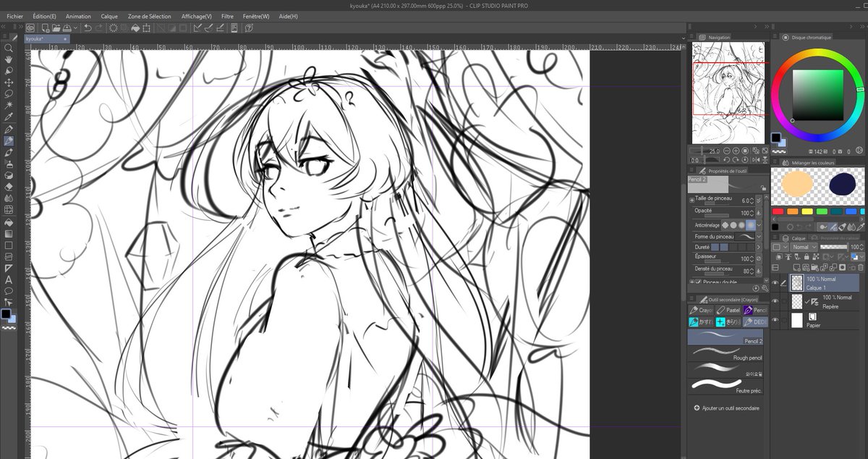Viewport: 868px width, 459px height.
Task: Click the Help question mark icon in command bar
Action: coord(248,28)
